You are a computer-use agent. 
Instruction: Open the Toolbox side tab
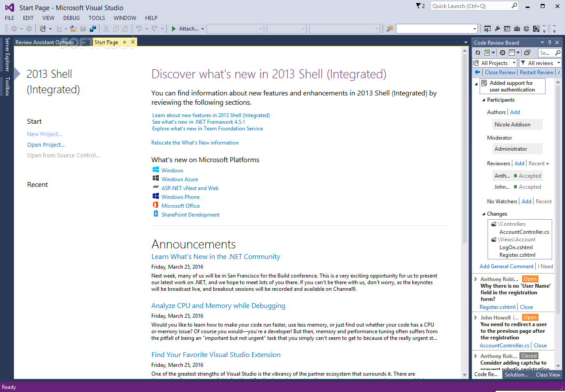tap(7, 86)
